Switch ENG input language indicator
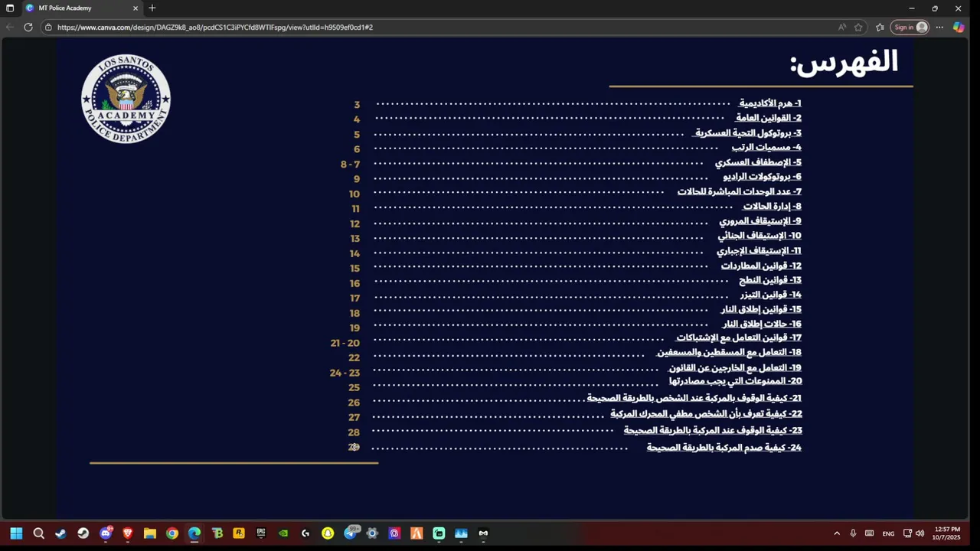980x551 pixels. (x=888, y=533)
